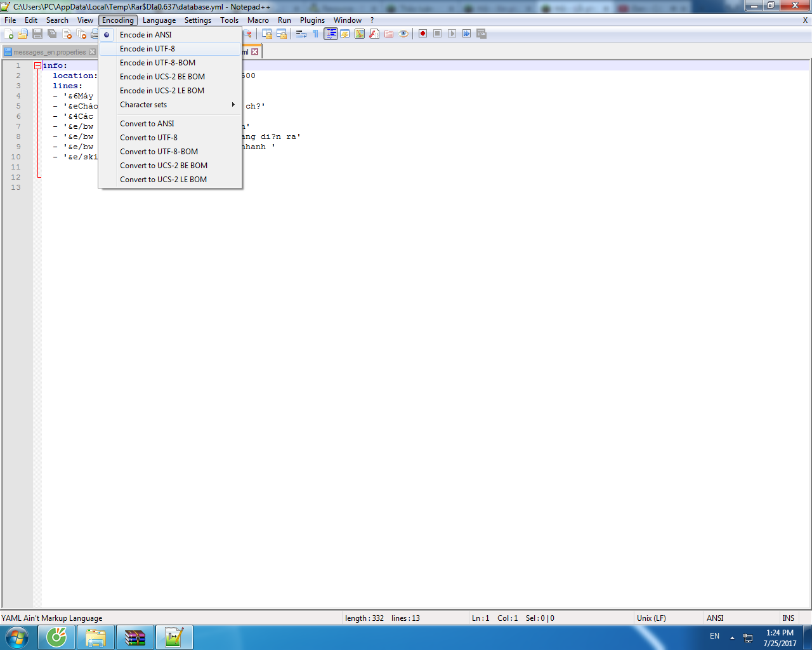
Task: Enable synchronized vertical scrolling
Action: click(267, 34)
